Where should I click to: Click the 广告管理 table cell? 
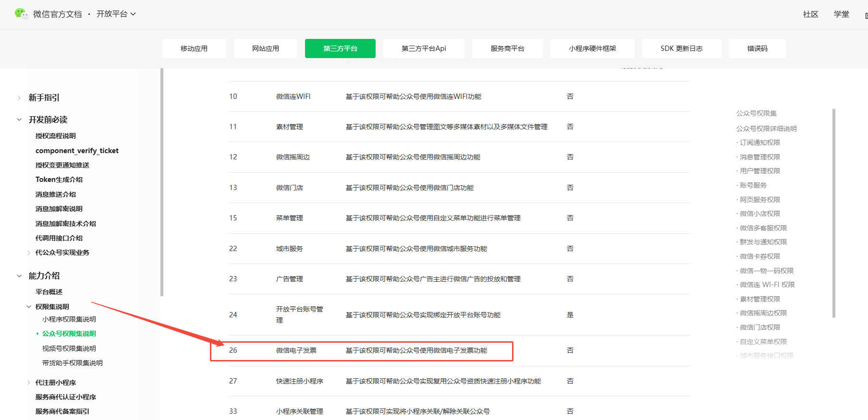point(290,279)
